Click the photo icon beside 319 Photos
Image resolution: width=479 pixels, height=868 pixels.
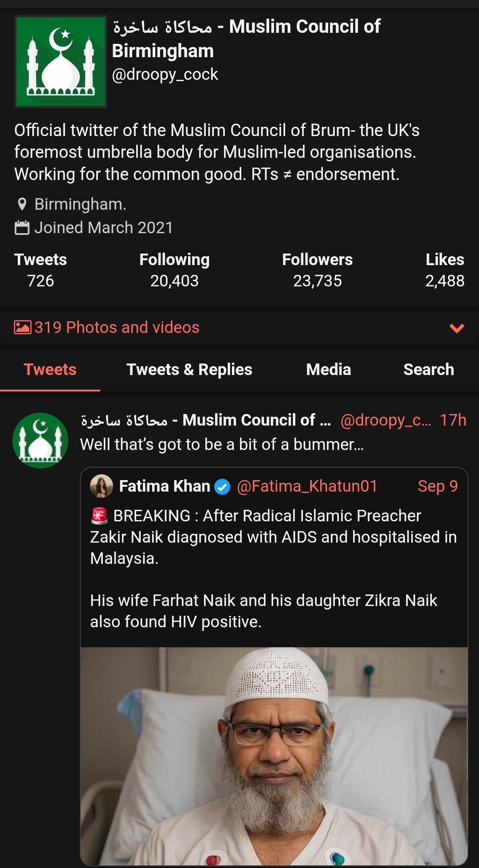click(x=23, y=327)
